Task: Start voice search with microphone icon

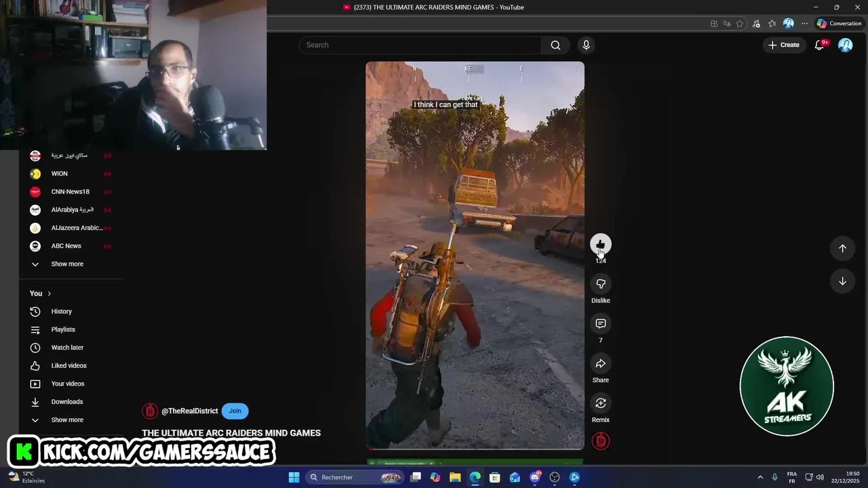Action: [586, 45]
